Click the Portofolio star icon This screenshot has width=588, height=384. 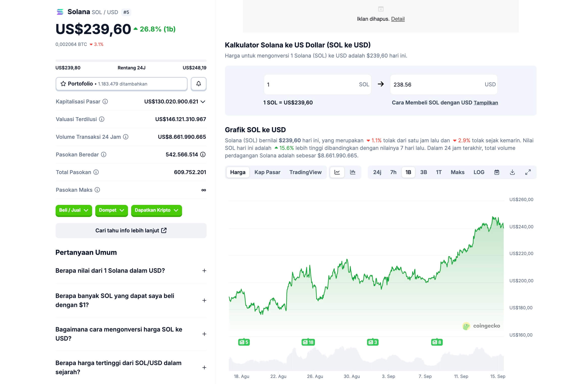tap(63, 84)
